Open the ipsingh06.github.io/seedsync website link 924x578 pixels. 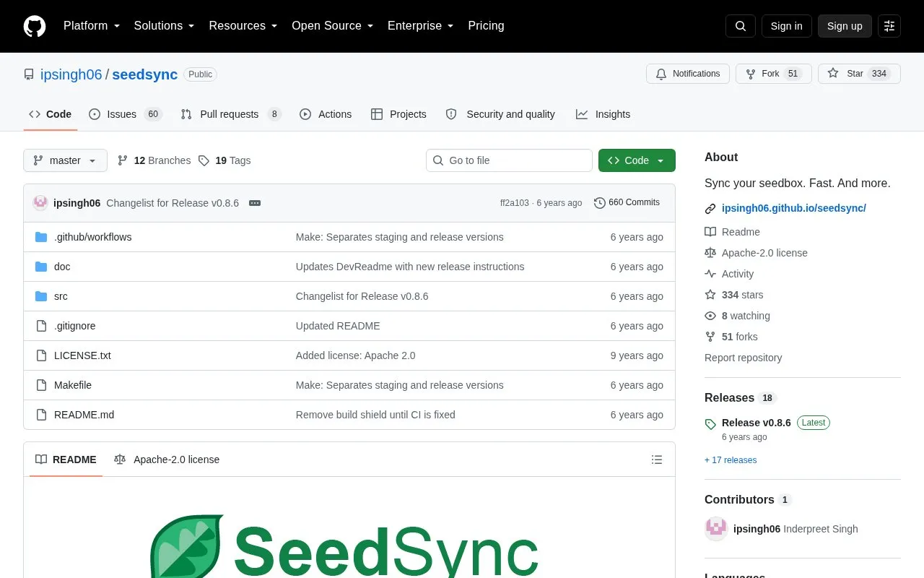(x=794, y=208)
